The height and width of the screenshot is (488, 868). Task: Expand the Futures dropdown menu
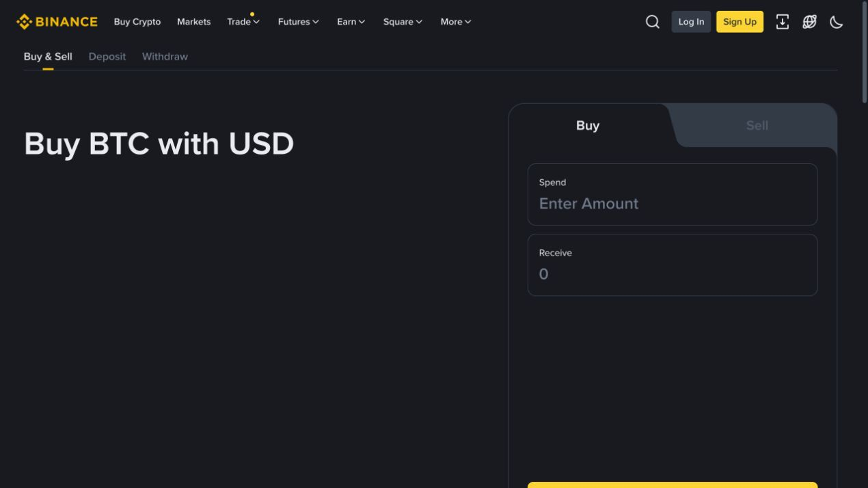298,22
